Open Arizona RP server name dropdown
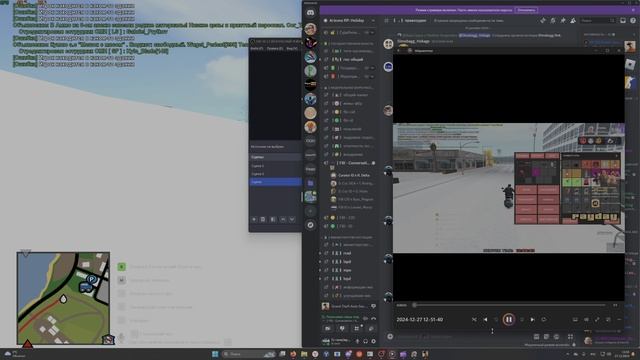 tap(349, 20)
